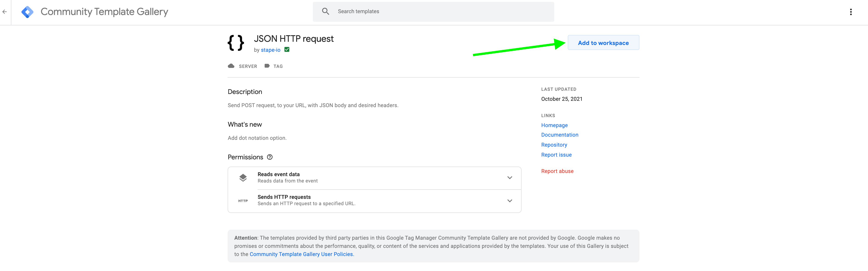The height and width of the screenshot is (271, 868).
Task: Expand the Reads event data permission section
Action: [x=509, y=177]
